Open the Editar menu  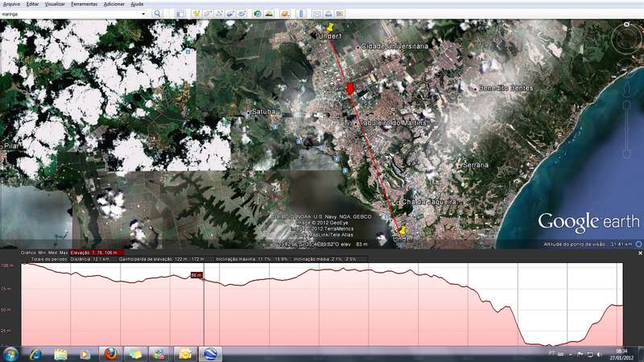click(x=32, y=4)
